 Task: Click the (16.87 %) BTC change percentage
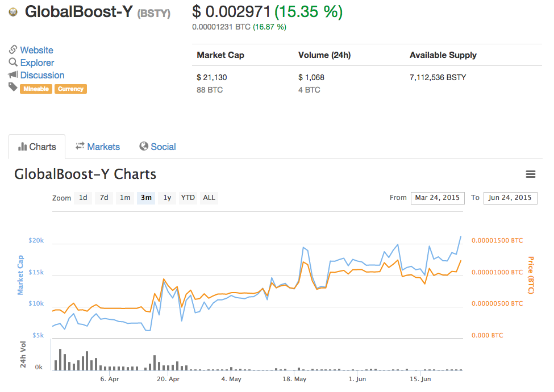tap(269, 27)
